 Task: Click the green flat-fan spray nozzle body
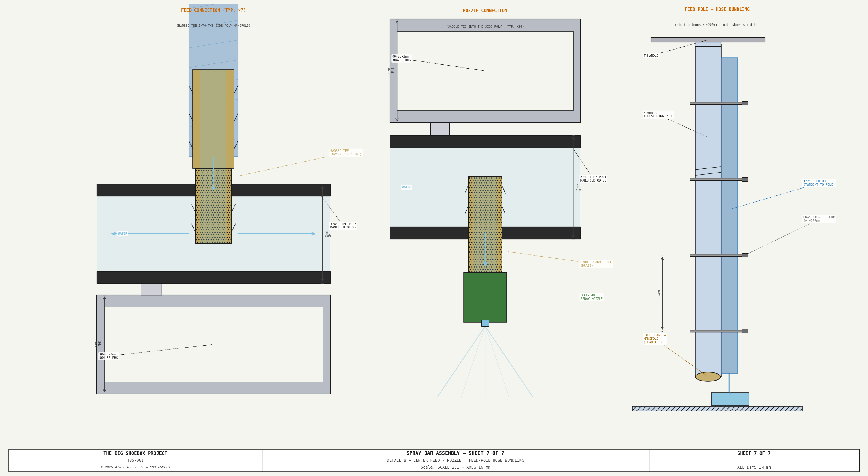(485, 297)
